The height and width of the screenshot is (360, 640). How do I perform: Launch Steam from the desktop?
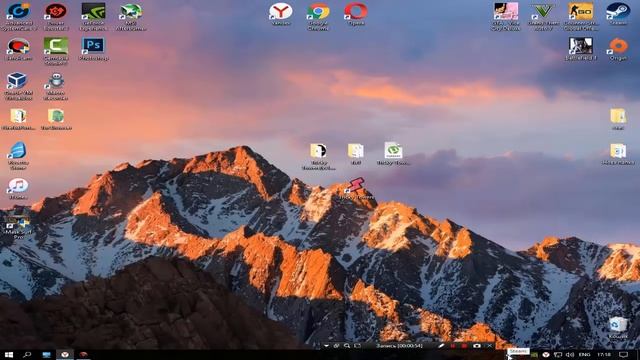point(618,14)
